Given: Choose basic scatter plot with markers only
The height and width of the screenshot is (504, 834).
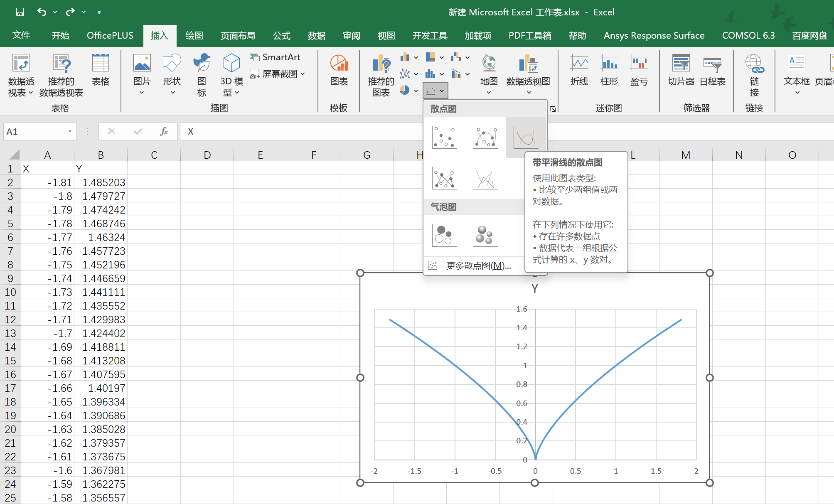Looking at the screenshot, I should pyautogui.click(x=444, y=137).
